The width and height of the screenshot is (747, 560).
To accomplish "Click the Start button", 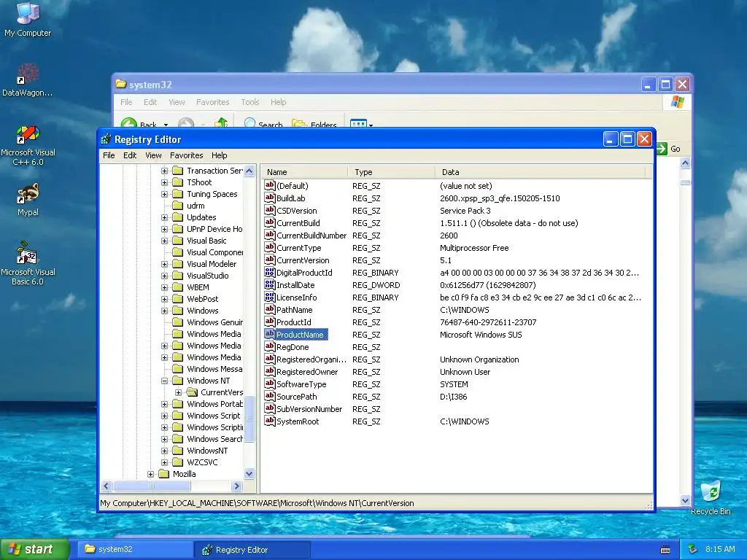I will (35, 549).
